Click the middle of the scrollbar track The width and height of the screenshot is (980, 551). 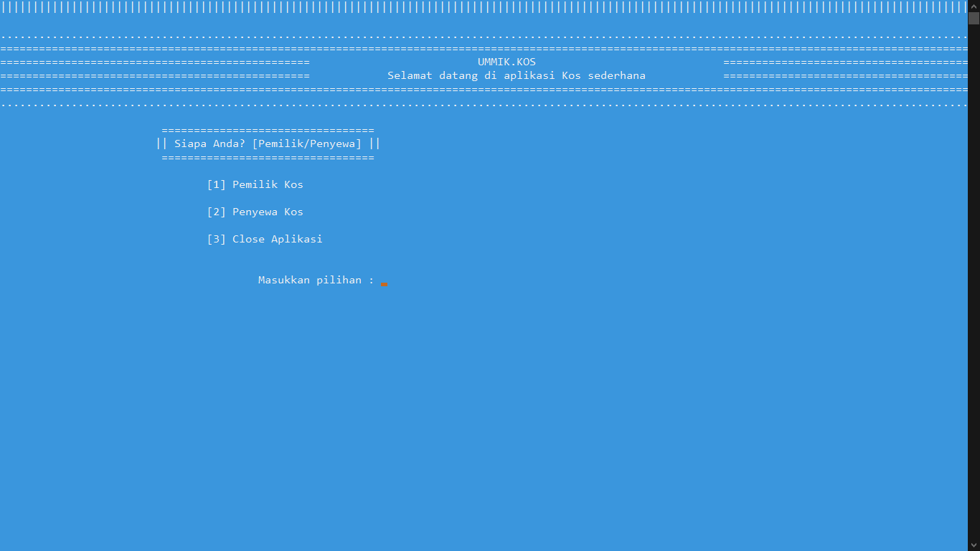(x=975, y=287)
